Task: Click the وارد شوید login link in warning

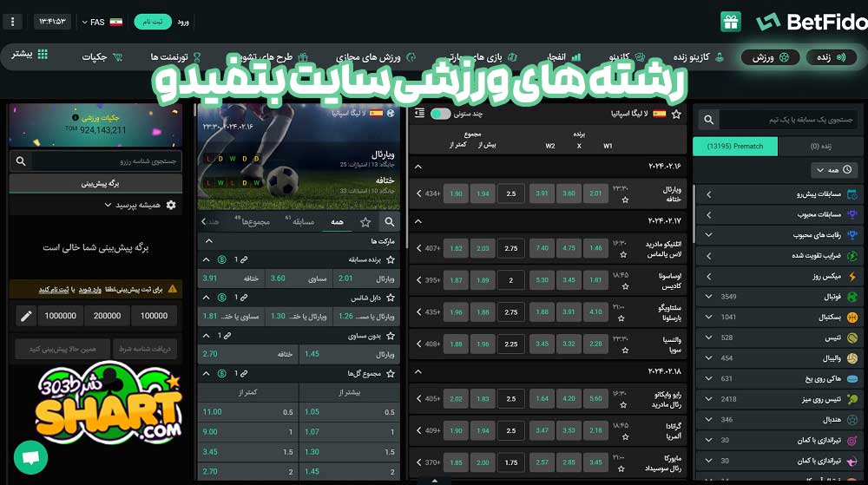Action: pyautogui.click(x=89, y=290)
